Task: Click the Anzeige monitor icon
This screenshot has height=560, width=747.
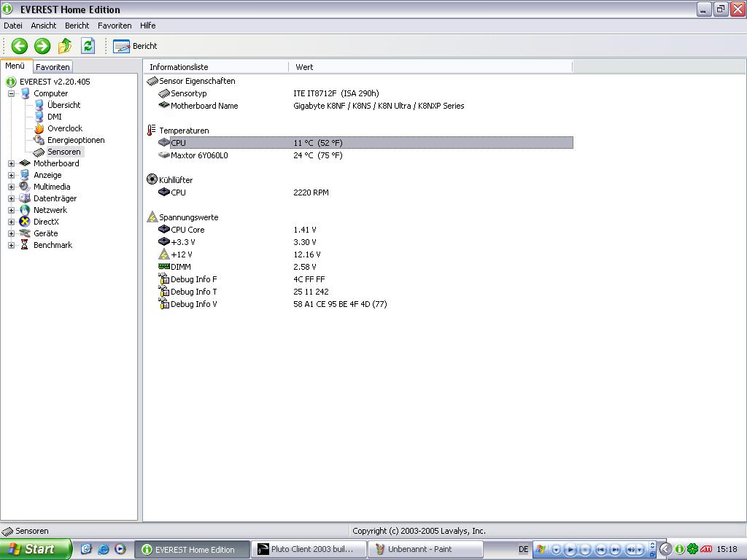Action: [25, 175]
